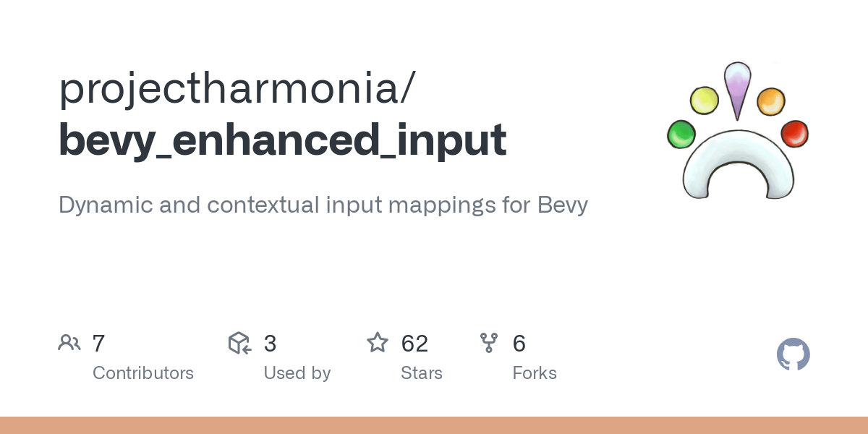The height and width of the screenshot is (434, 868).
Task: Click the contributors people icon
Action: (69, 343)
